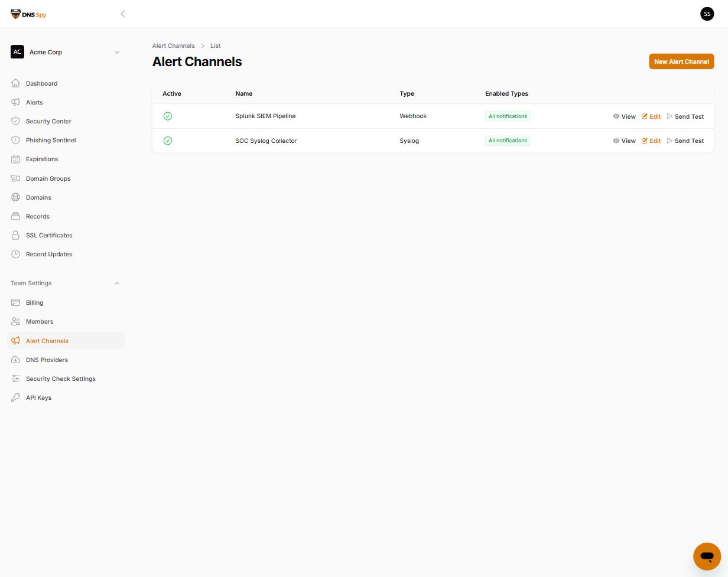Click the Records archive icon
The height and width of the screenshot is (577, 728).
15,216
